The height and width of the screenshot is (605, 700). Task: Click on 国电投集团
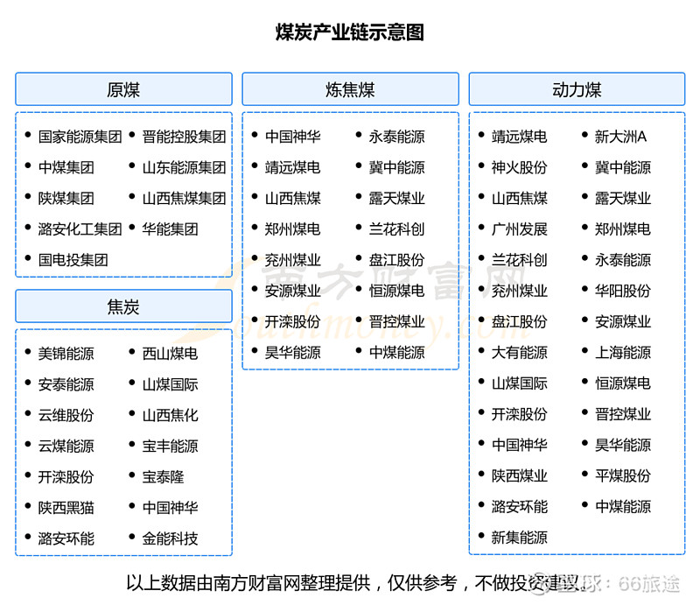73,260
